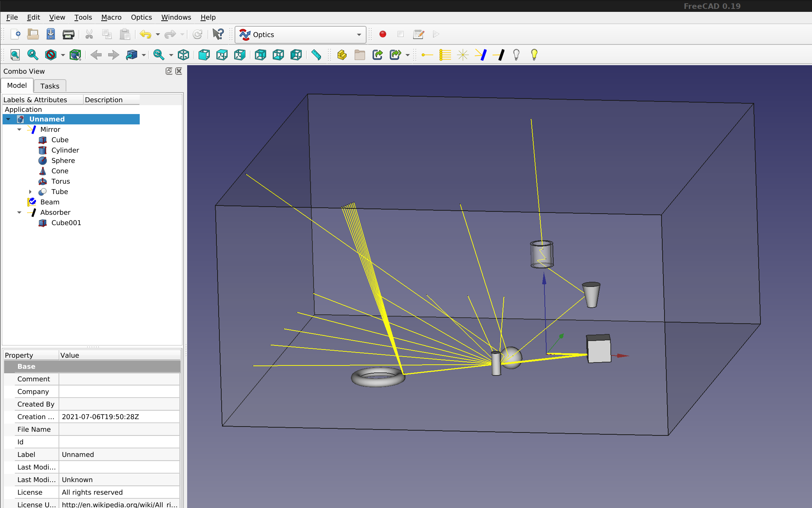Screen dimensions: 812x508
Task: Select Beam in the model tree
Action: coord(50,202)
